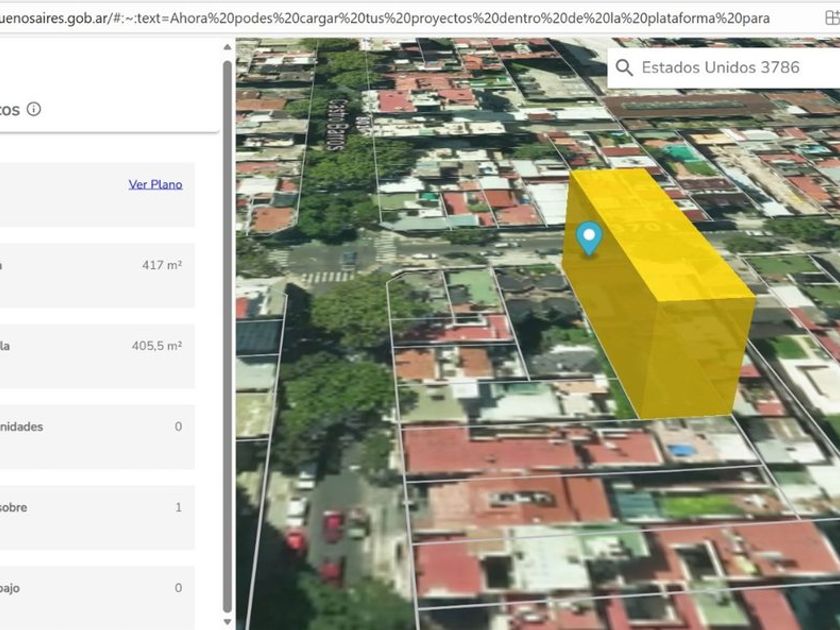
Task: Click the panel scrollbar up arrow
Action: click(227, 47)
